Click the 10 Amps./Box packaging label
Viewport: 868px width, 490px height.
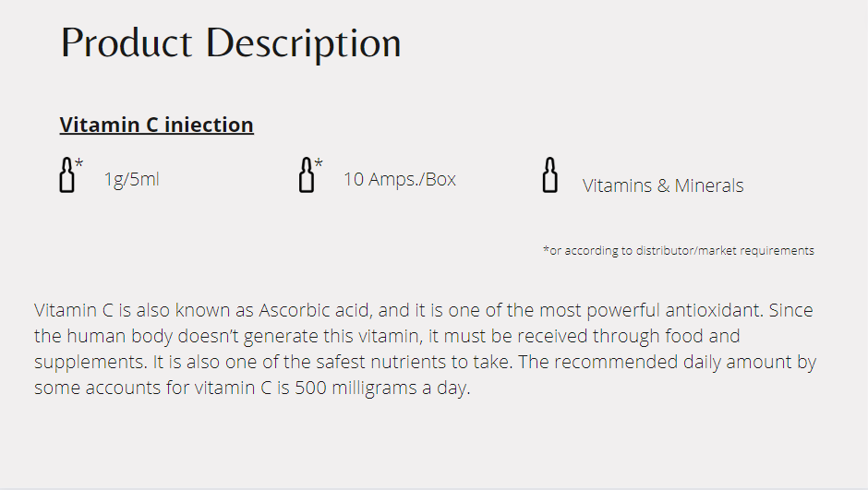coord(400,179)
